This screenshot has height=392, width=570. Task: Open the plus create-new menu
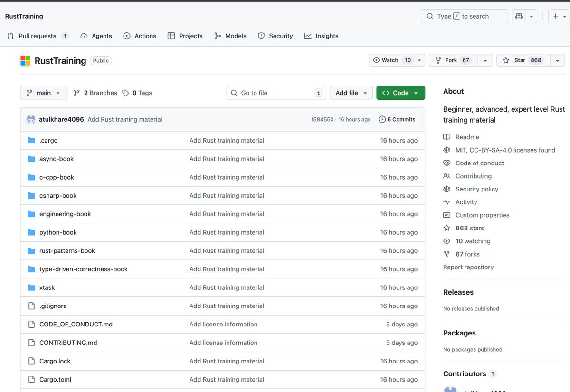pos(560,16)
